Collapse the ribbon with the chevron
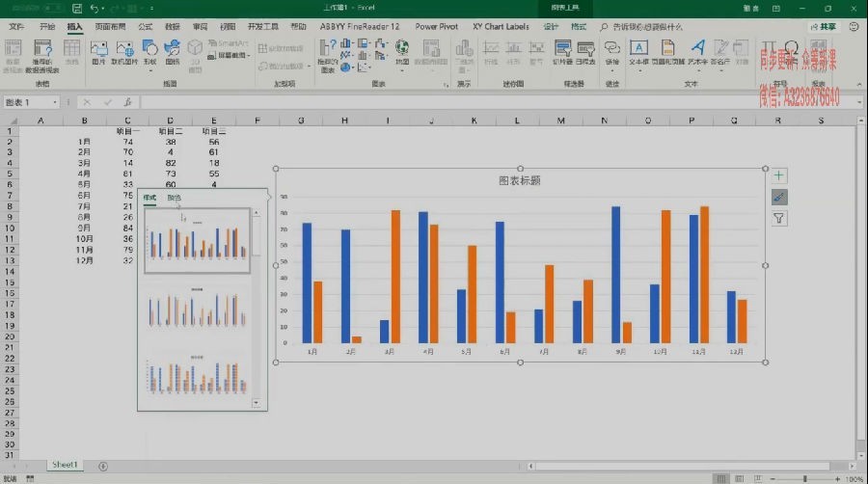The height and width of the screenshot is (484, 868). pyautogui.click(x=859, y=85)
